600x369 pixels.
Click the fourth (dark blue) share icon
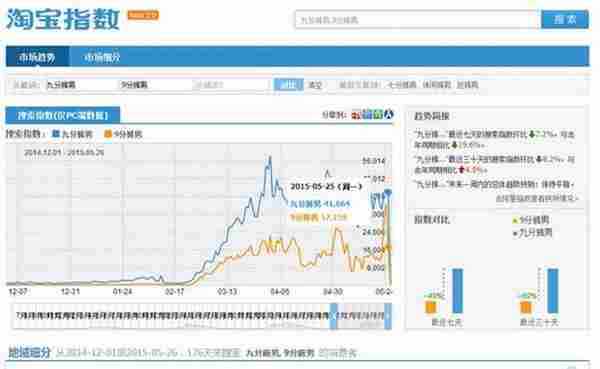pos(389,114)
